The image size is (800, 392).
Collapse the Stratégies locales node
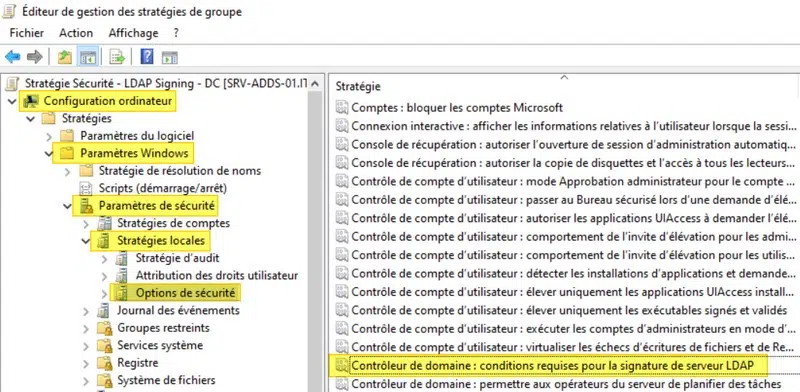86,241
